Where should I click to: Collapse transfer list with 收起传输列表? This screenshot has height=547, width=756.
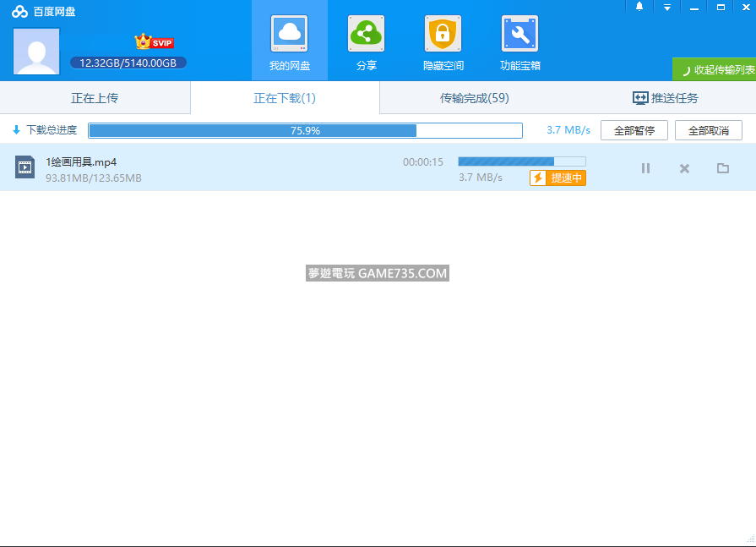715,70
